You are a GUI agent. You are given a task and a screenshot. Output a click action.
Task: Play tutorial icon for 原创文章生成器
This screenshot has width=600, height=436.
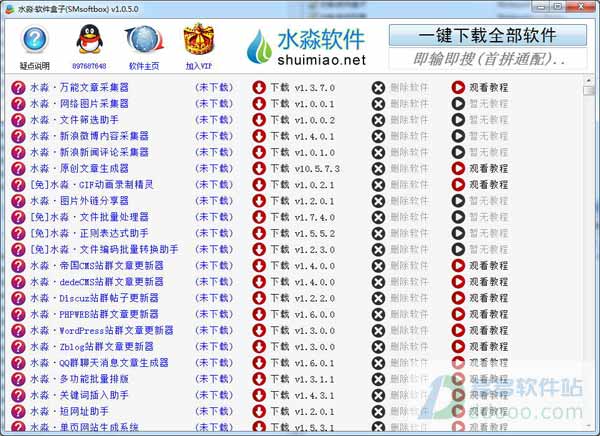[458, 168]
